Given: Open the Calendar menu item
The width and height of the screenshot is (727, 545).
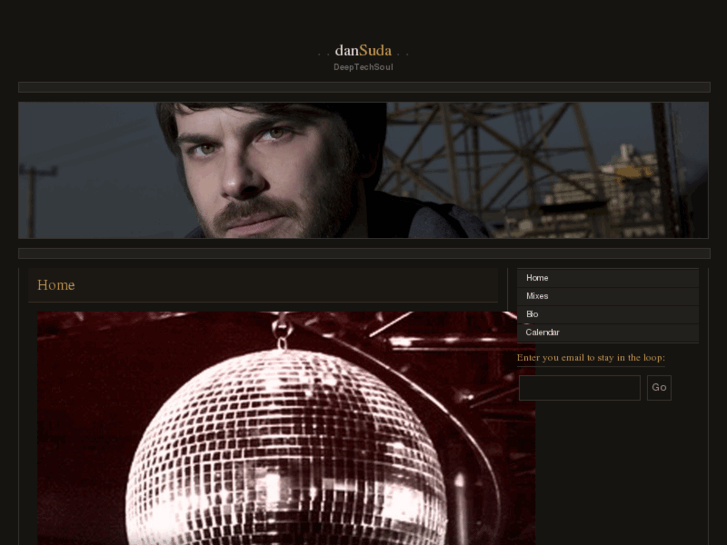Looking at the screenshot, I should coord(608,332).
